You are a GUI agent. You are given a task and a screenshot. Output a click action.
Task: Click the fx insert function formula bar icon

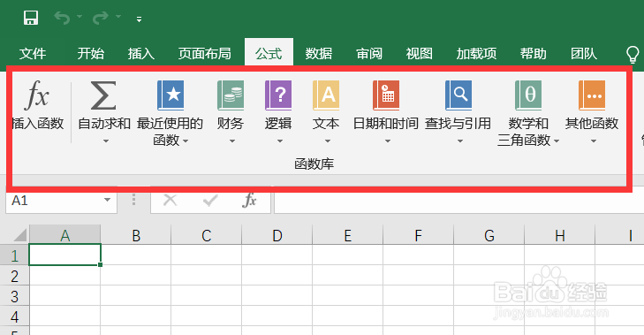(x=249, y=200)
